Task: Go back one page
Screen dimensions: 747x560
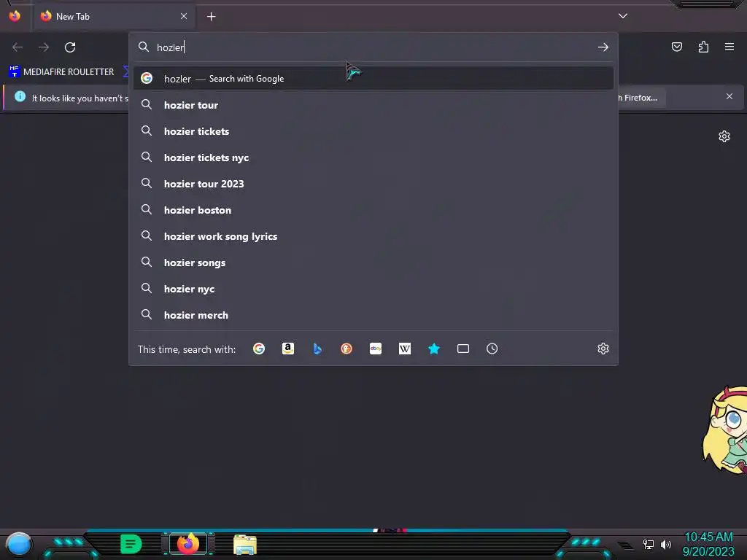Action: [18, 47]
